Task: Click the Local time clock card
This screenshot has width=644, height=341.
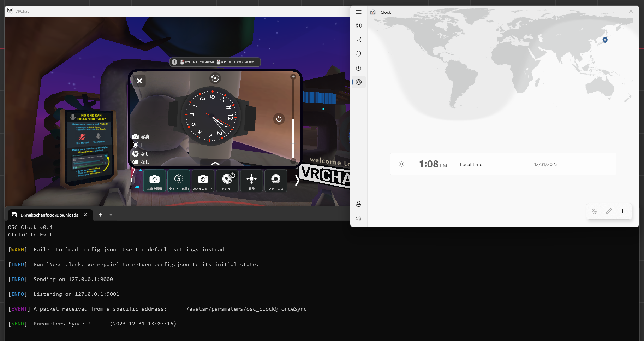Action: (503, 164)
